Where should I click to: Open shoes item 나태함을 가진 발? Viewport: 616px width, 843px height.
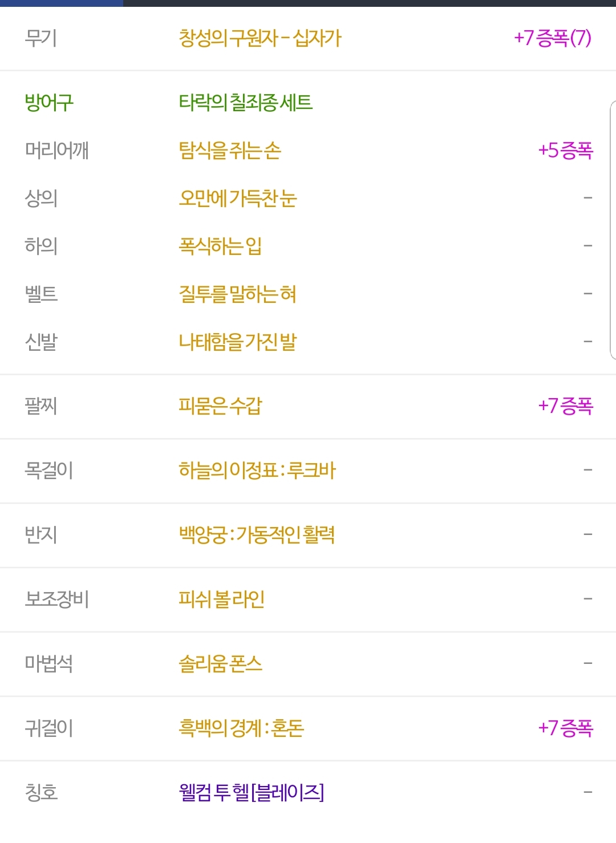(238, 342)
